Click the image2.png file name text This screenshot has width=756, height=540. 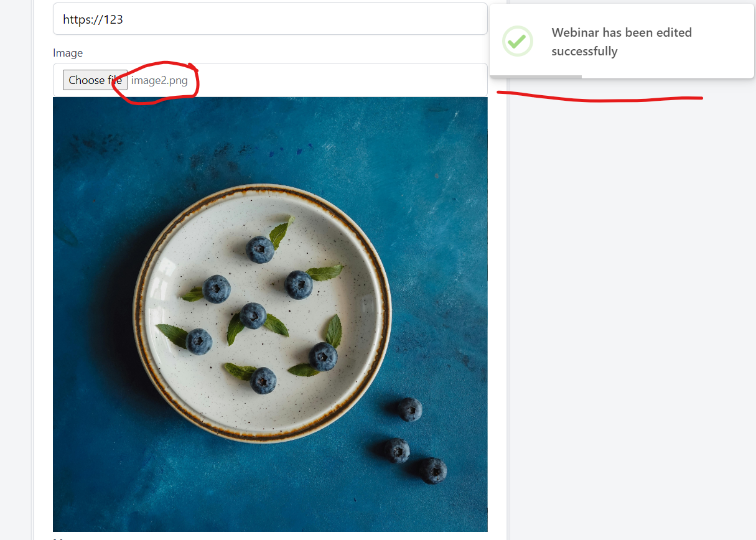coord(159,80)
